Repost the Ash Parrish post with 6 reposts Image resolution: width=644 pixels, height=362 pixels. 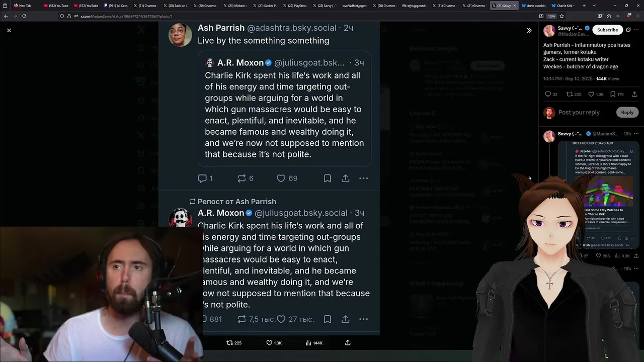(246, 178)
